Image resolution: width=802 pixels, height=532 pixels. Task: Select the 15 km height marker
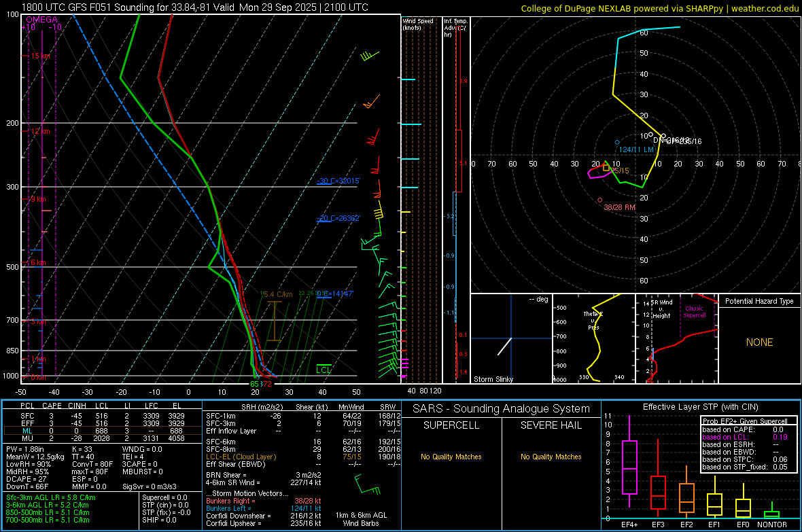click(40, 56)
